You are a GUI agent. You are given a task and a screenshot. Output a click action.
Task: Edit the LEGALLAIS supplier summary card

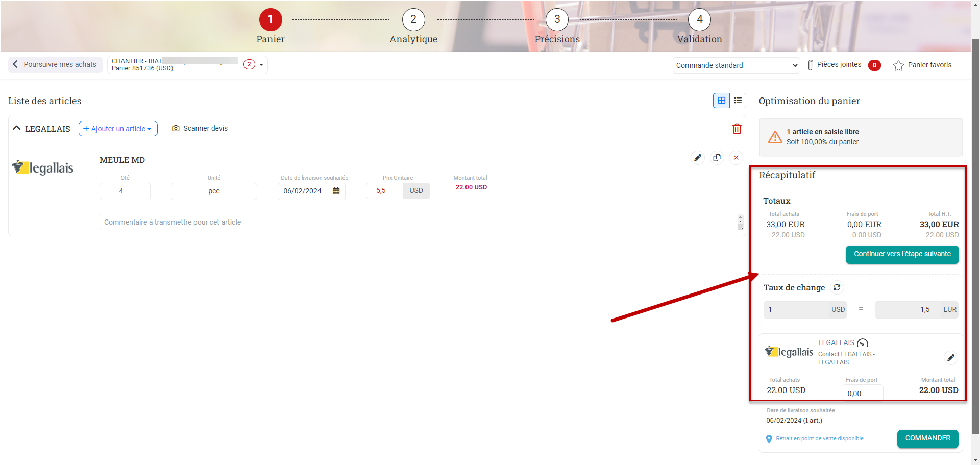coord(950,358)
